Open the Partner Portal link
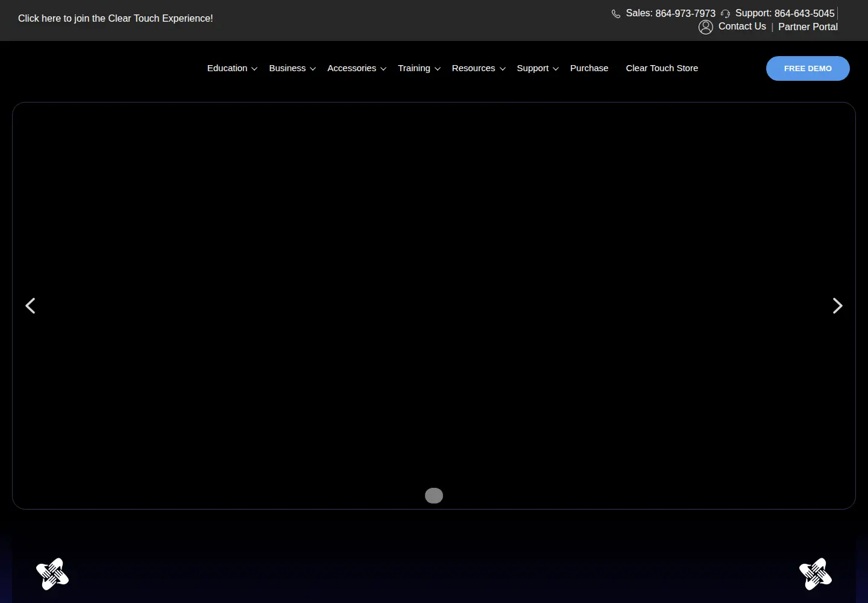Screen dimensions: 868x603 808,27
